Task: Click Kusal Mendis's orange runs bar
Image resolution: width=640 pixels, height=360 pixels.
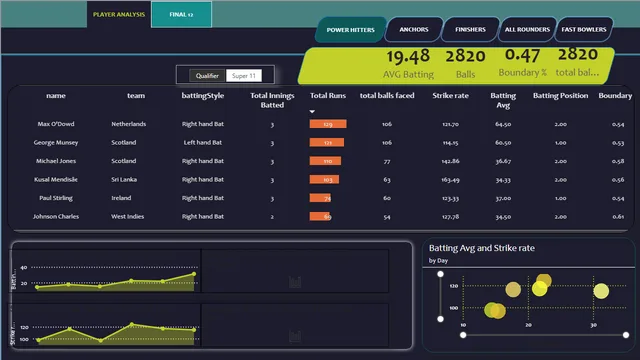Action: click(324, 180)
